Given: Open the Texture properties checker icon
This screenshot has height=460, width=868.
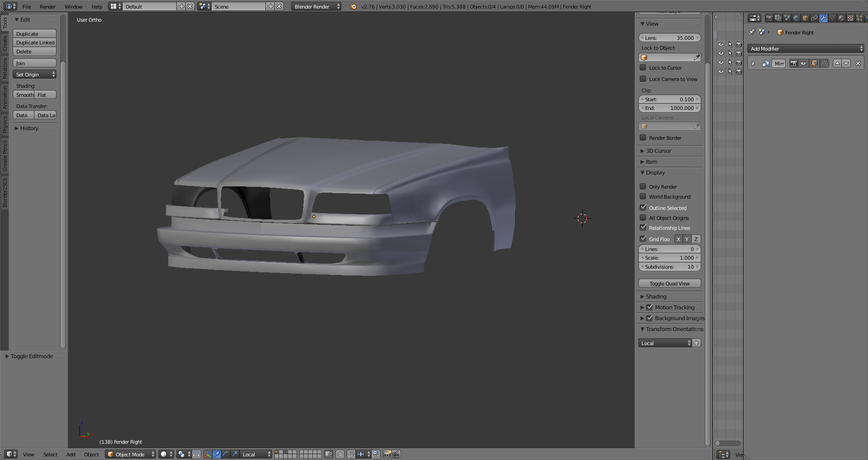Looking at the screenshot, I should click(x=850, y=18).
